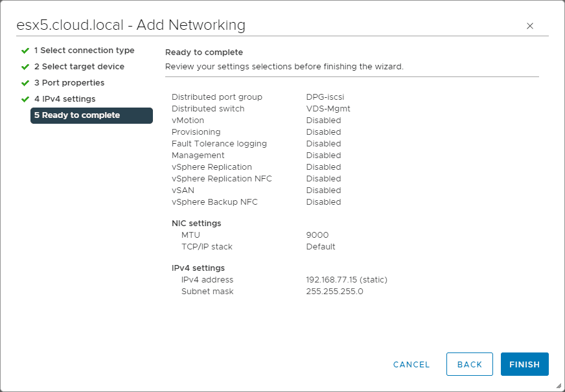Open step 4 IPv4 settings
The image size is (565, 392).
click(x=65, y=99)
